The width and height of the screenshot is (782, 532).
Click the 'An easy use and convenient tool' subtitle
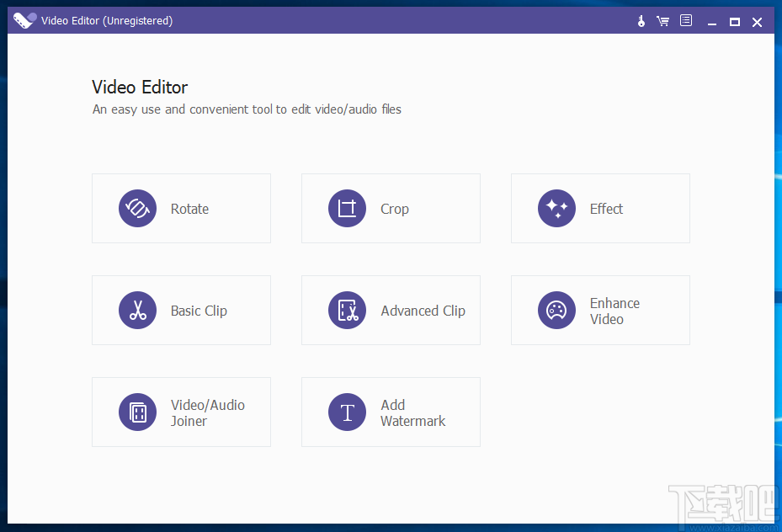coord(247,109)
